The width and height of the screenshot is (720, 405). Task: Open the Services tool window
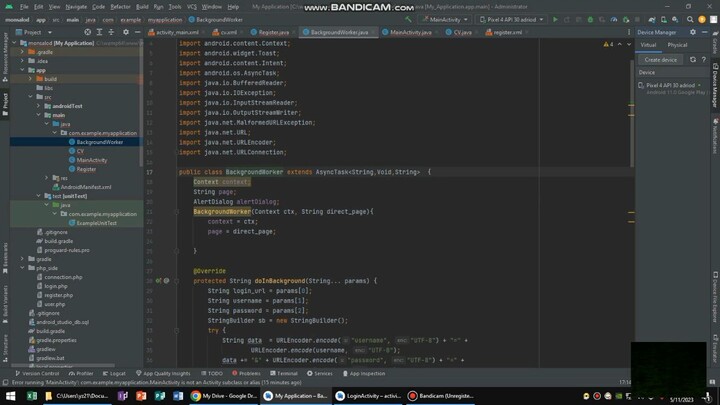point(320,373)
